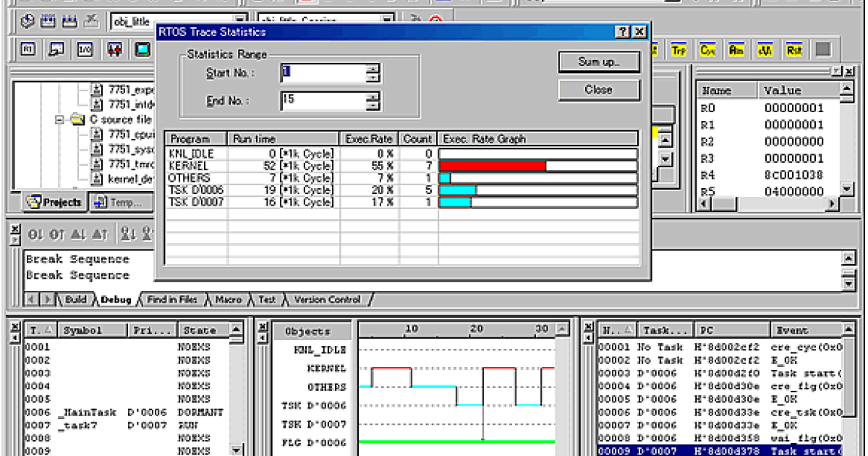Expand the obj_little configuration dropdown
868x456 pixels.
click(x=239, y=17)
